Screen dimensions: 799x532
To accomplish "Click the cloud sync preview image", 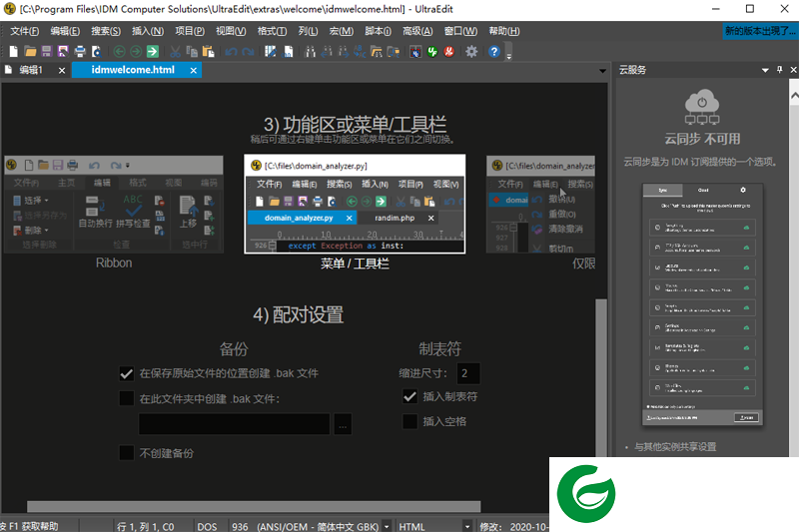I will pyautogui.click(x=702, y=304).
